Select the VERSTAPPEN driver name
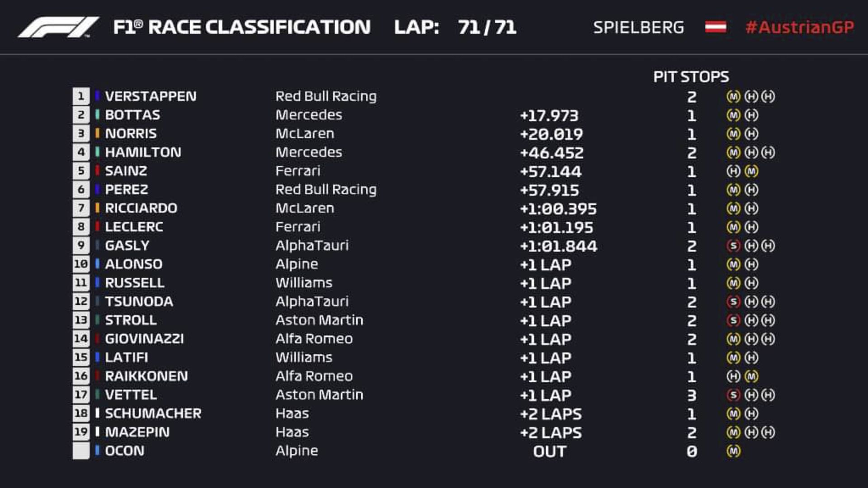 coord(151,96)
